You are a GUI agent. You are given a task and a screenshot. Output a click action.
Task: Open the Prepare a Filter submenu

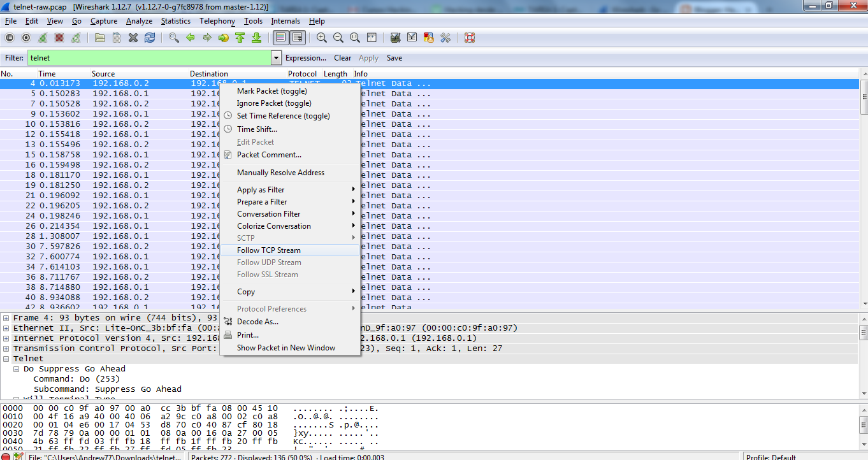(x=290, y=202)
